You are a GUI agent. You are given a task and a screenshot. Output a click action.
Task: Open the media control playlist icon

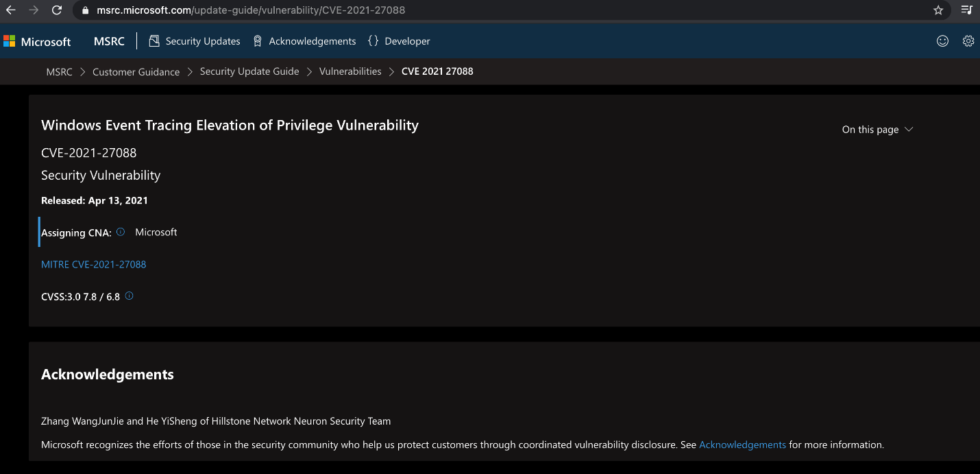click(x=966, y=10)
